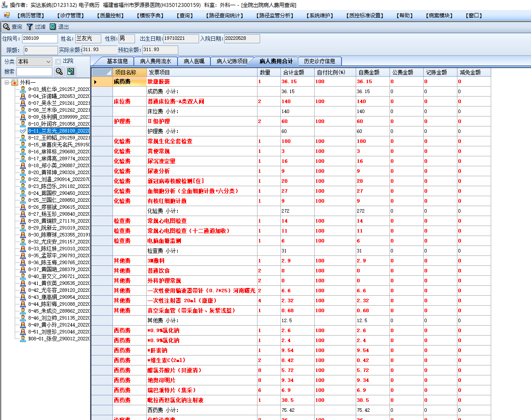The height and width of the screenshot is (420, 531).
Task: Select patient 8-28_黄瑞钗 in tree
Action: point(59,221)
